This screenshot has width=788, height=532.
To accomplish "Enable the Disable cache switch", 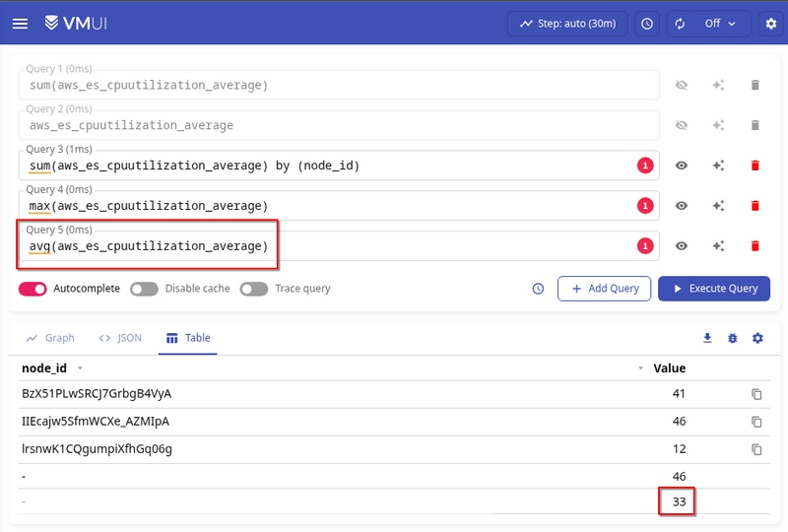I will pos(144,289).
